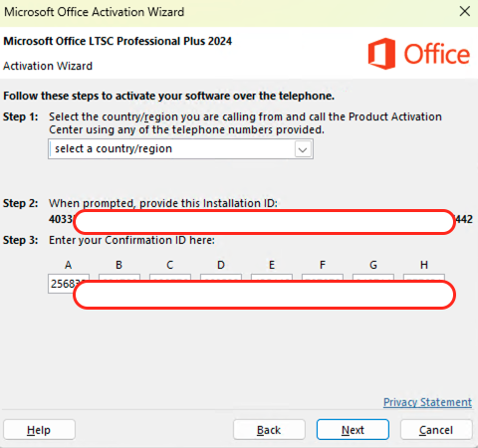478x448 pixels.
Task: Click the Installation ID digits ending in 442
Action: point(464,219)
